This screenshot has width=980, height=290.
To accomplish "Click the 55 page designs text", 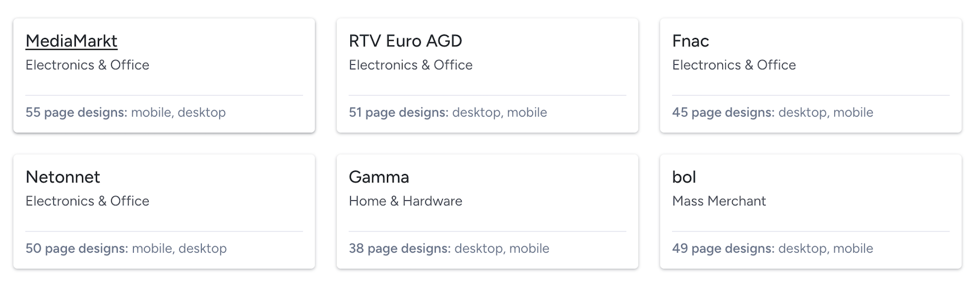I will click(76, 112).
